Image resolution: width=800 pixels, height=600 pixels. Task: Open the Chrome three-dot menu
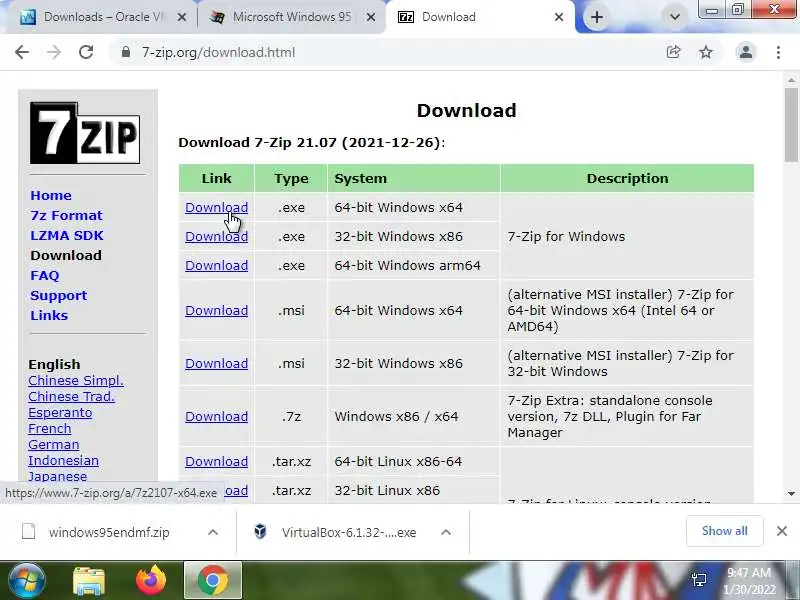778,52
